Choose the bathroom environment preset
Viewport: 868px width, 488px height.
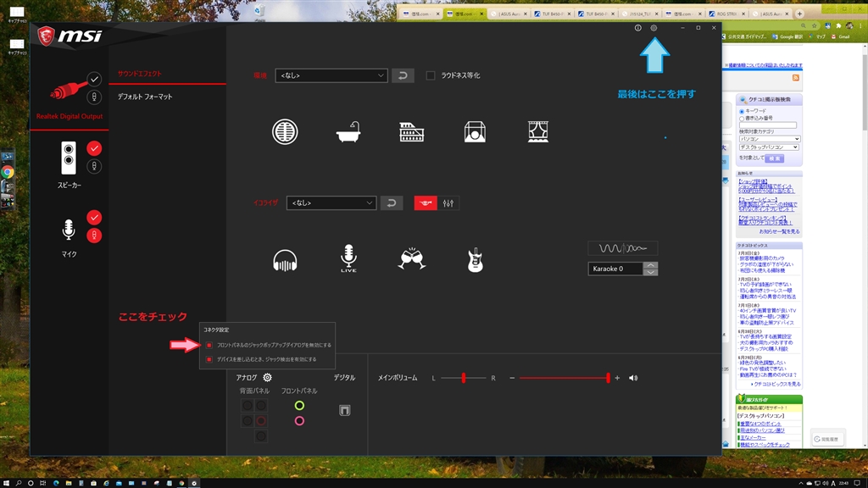pyautogui.click(x=348, y=131)
